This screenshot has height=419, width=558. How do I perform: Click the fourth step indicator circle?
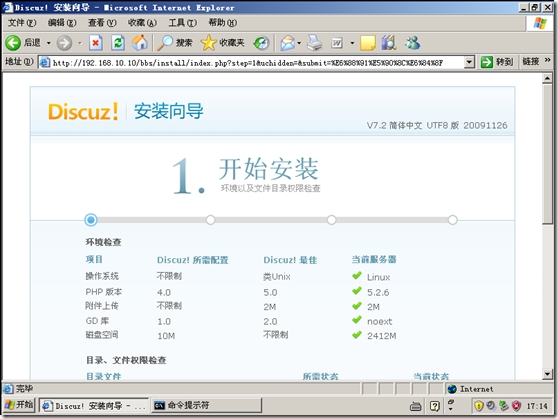point(453,220)
